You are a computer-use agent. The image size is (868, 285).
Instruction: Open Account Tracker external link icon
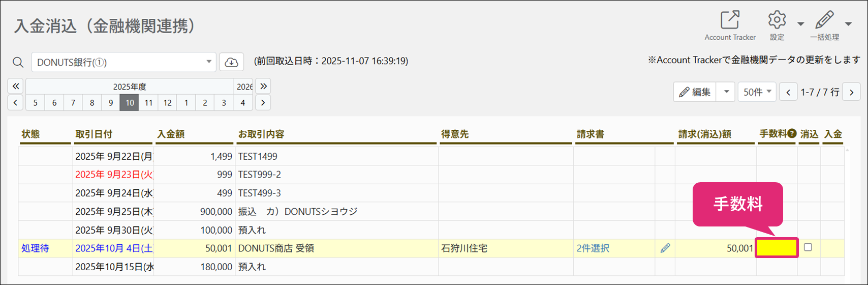coord(730,20)
